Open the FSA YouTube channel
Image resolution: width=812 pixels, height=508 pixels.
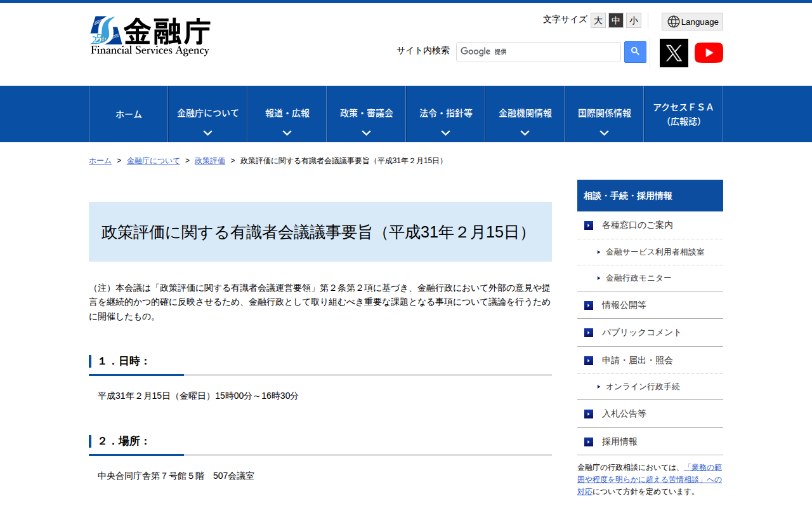[709, 53]
